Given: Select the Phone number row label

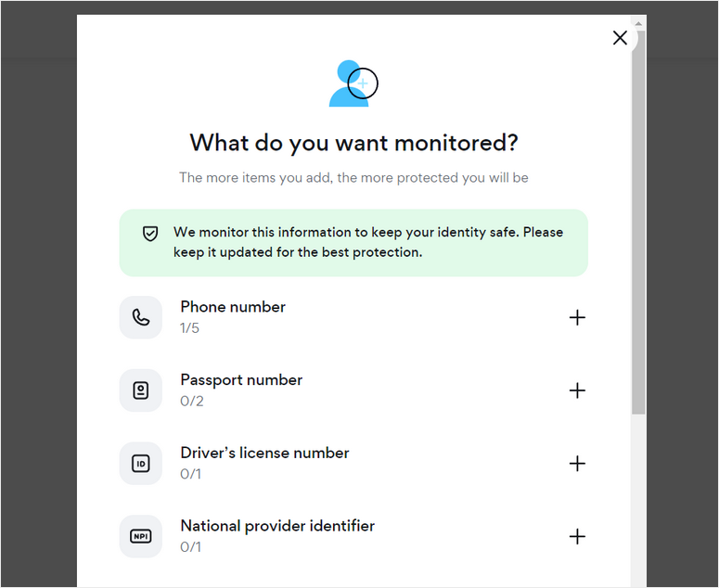Looking at the screenshot, I should (x=233, y=307).
